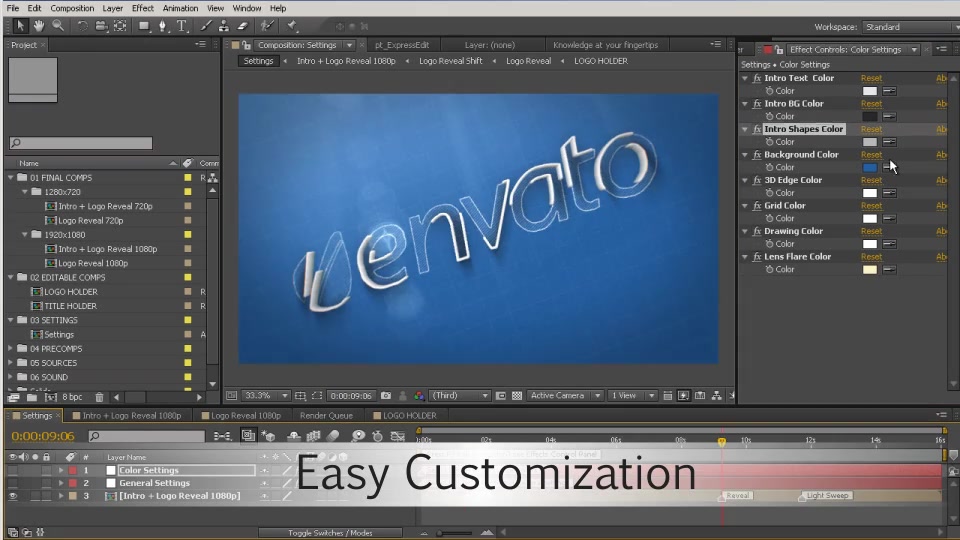Select the Brush tool
Screen dimensions: 960x540
[206, 26]
